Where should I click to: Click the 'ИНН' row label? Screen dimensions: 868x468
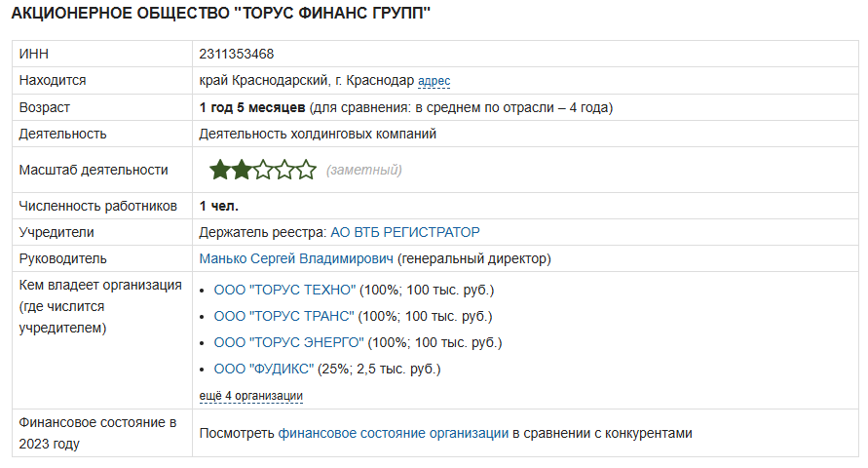click(x=34, y=54)
